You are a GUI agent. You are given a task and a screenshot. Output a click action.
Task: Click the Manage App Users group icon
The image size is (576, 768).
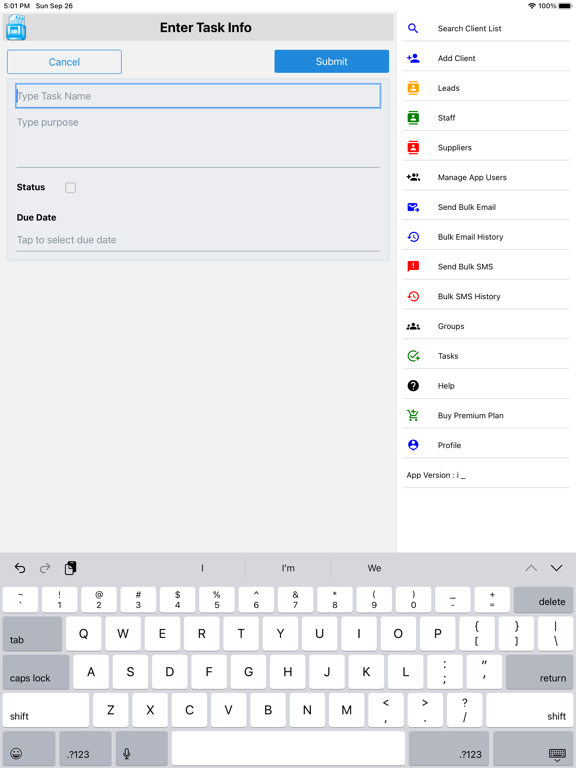(x=413, y=177)
